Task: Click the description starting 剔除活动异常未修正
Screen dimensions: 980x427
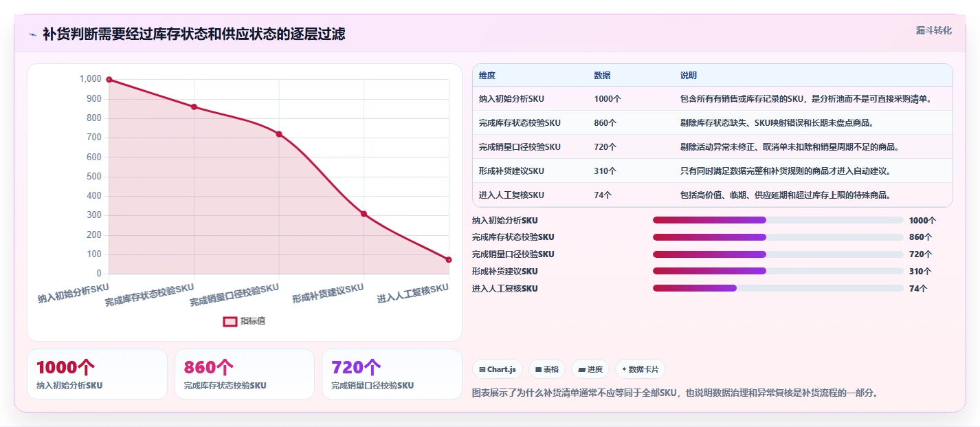Action: click(x=790, y=147)
